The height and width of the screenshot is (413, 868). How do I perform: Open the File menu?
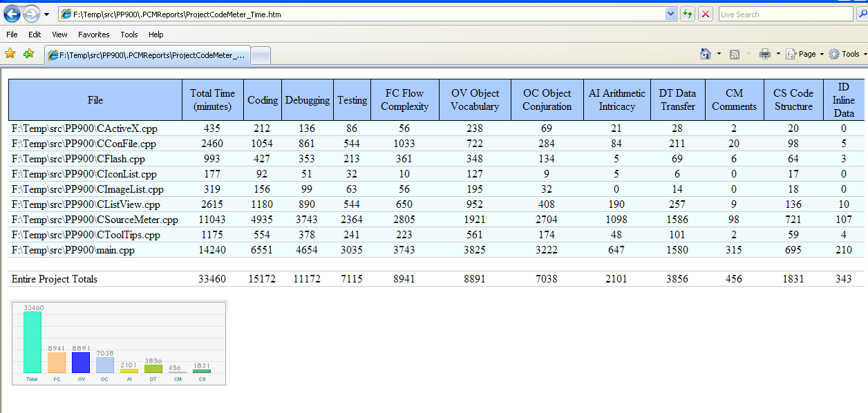coord(12,35)
